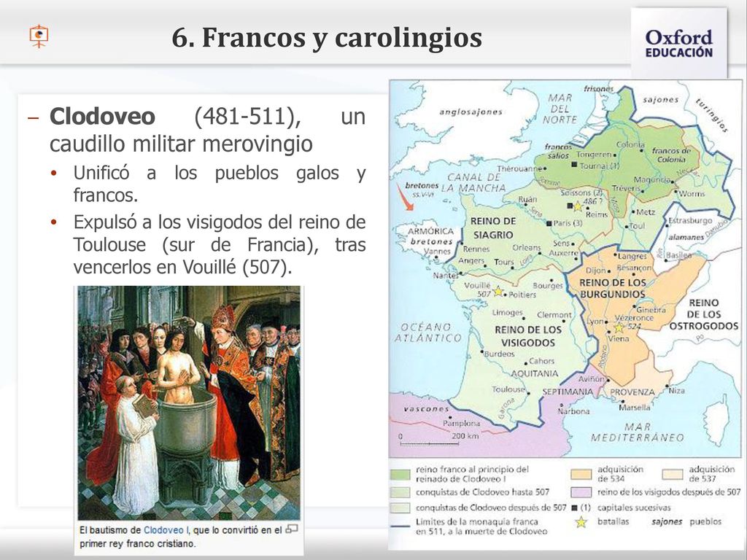747x560 pixels.
Task: Click the city label 'Lyon' on the map
Action: coord(595,322)
